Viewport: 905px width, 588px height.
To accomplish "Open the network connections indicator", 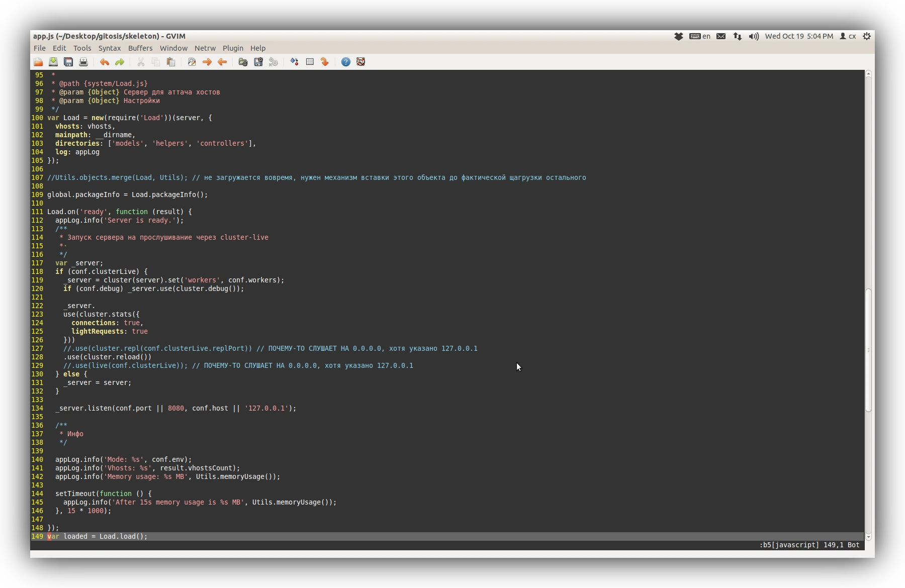I will 738,36.
